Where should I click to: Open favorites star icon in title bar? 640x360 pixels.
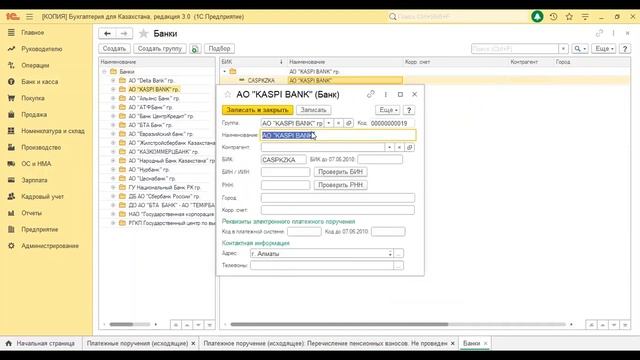pyautogui.click(x=569, y=17)
